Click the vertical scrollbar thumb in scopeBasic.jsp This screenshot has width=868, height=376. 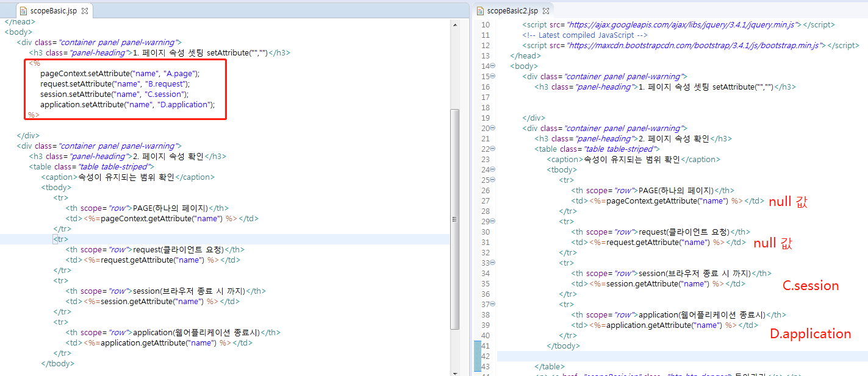coord(455,218)
